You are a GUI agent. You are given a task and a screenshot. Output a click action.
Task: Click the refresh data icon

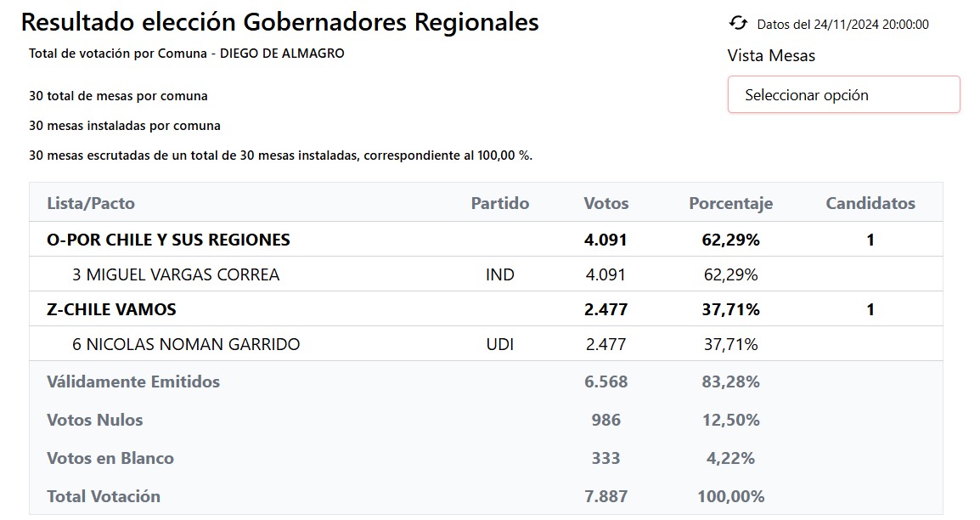(x=738, y=24)
